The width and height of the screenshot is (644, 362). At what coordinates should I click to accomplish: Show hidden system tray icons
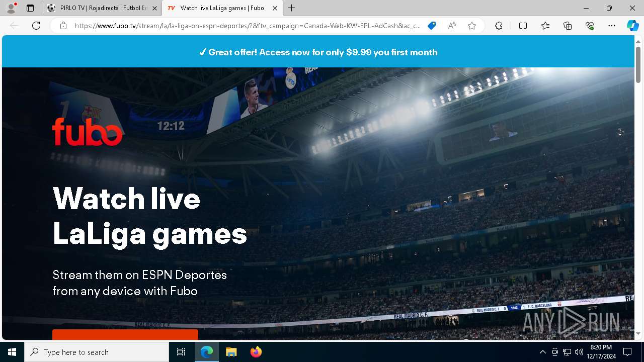pyautogui.click(x=542, y=352)
